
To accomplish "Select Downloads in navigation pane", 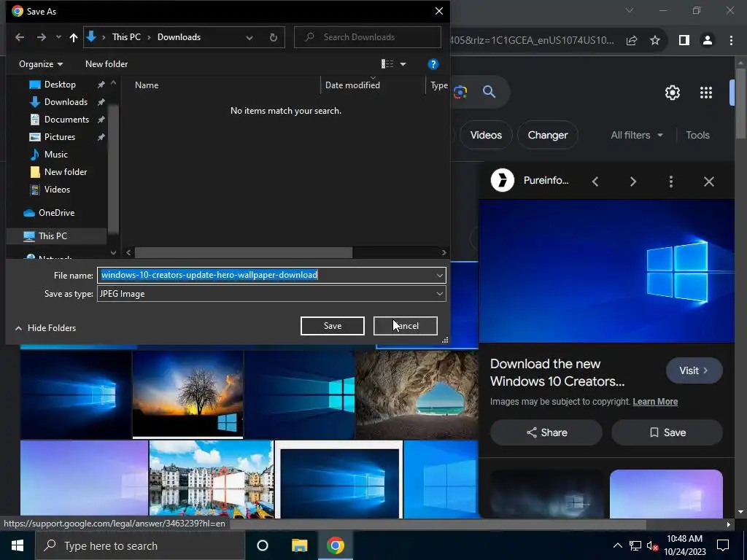I will click(x=65, y=102).
